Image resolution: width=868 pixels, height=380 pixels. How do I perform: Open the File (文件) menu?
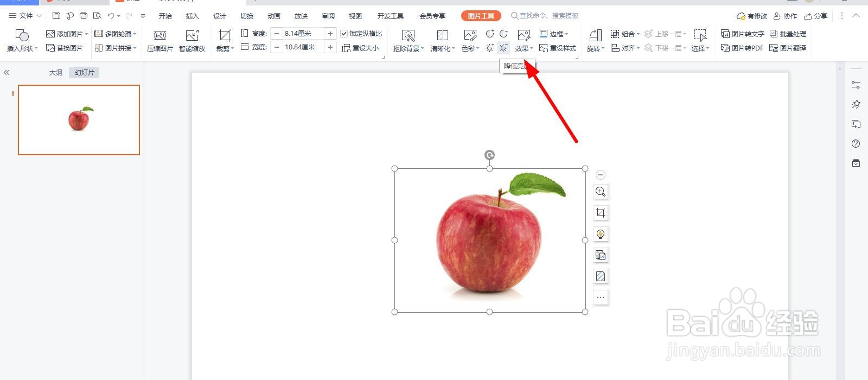coord(25,16)
